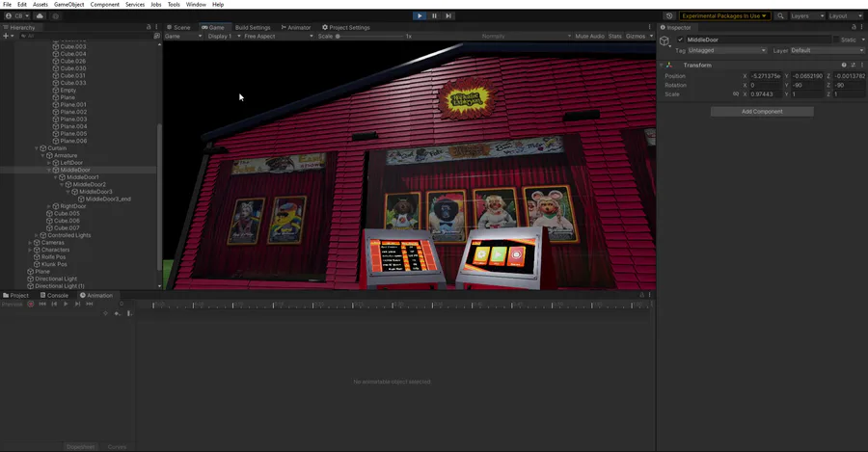Screen dimensions: 868x452
Task: Select Directional Light (1) object
Action: 59,286
